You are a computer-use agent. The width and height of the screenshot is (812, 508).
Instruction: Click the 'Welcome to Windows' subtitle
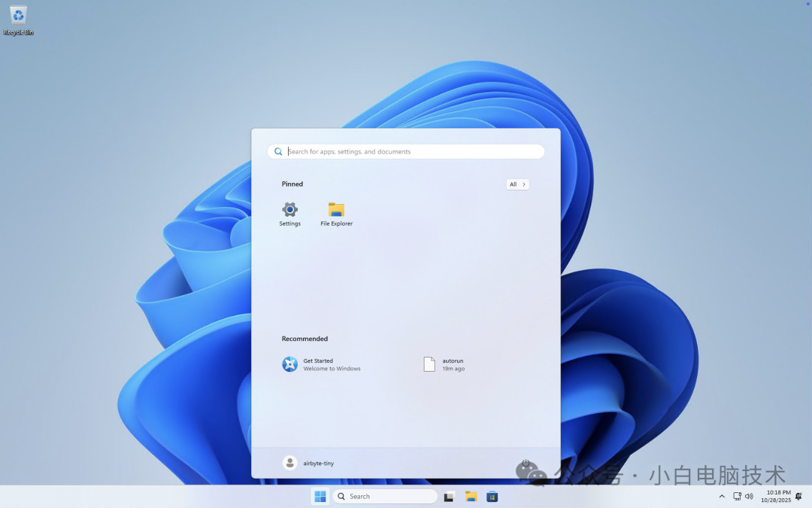332,369
